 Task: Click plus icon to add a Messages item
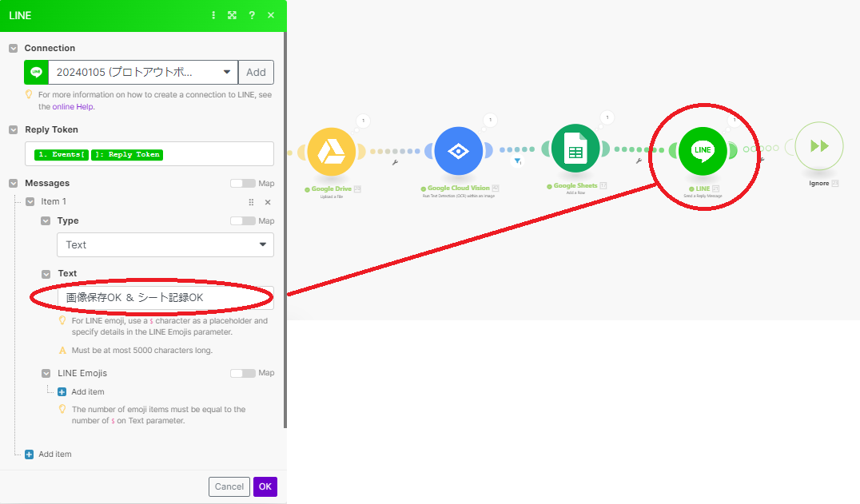[29, 454]
